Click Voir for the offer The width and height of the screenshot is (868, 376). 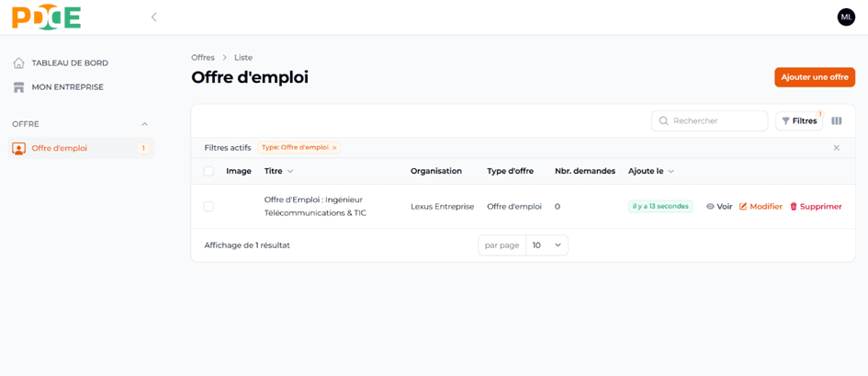tap(719, 207)
